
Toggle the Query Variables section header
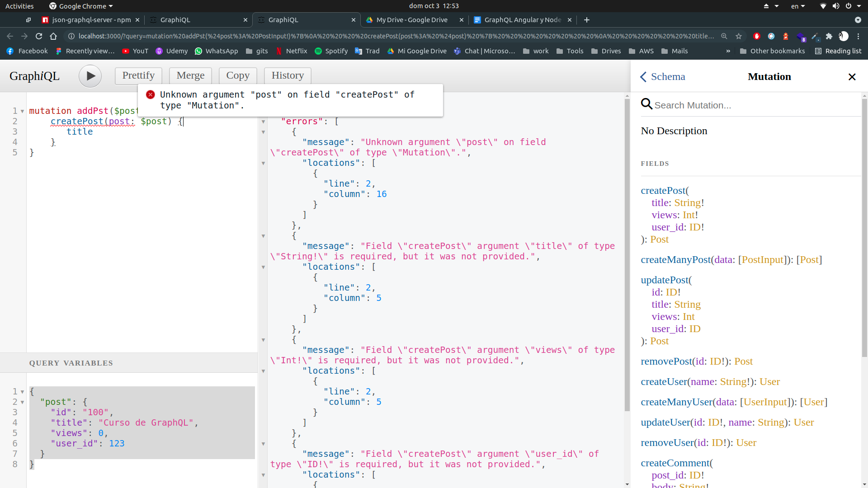tap(129, 363)
